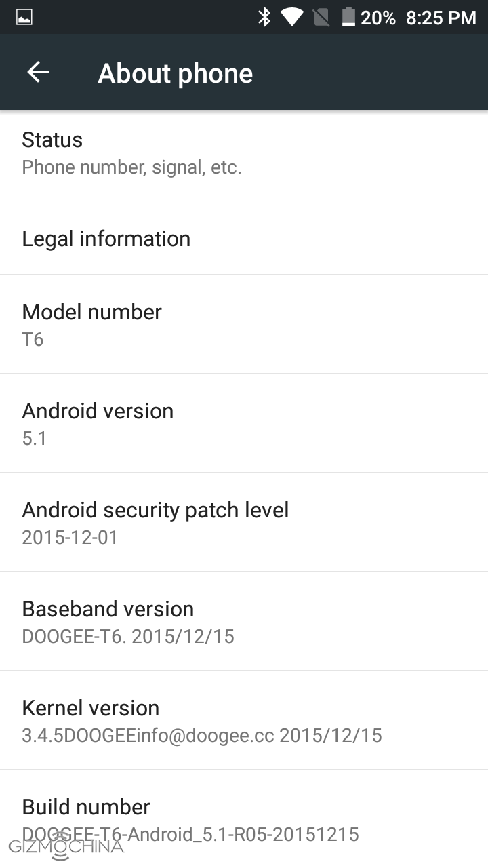
Task: Tap the Kernel version item
Action: 244,720
